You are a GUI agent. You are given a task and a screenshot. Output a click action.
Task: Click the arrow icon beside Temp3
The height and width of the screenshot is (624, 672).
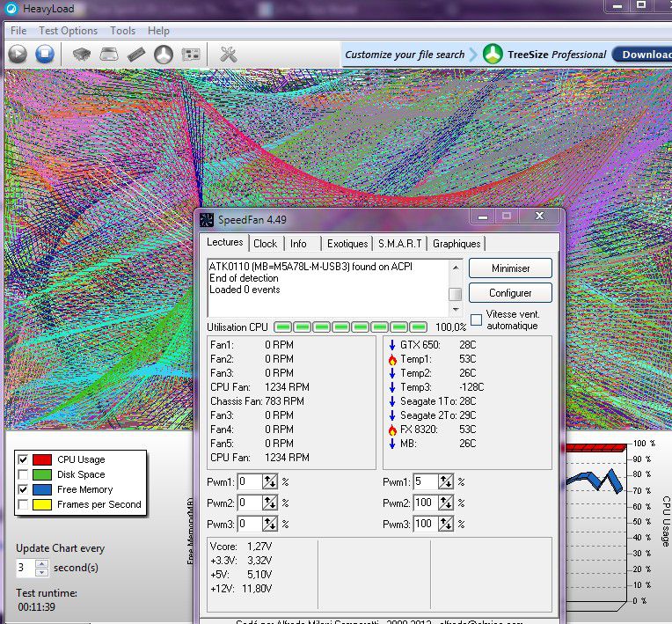(392, 387)
